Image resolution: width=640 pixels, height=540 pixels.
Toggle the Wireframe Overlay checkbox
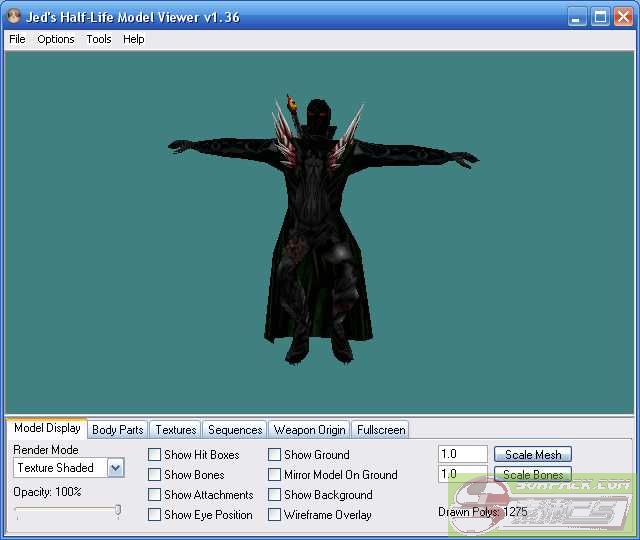[275, 515]
